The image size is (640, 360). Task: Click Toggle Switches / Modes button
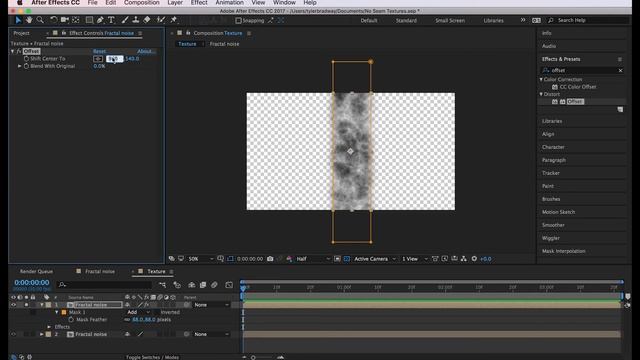[x=152, y=357]
